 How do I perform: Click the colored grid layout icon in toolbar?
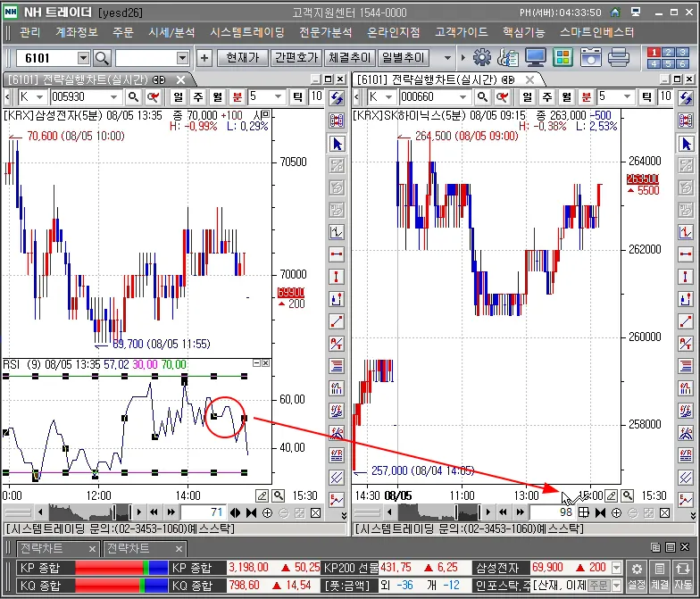pos(562,57)
